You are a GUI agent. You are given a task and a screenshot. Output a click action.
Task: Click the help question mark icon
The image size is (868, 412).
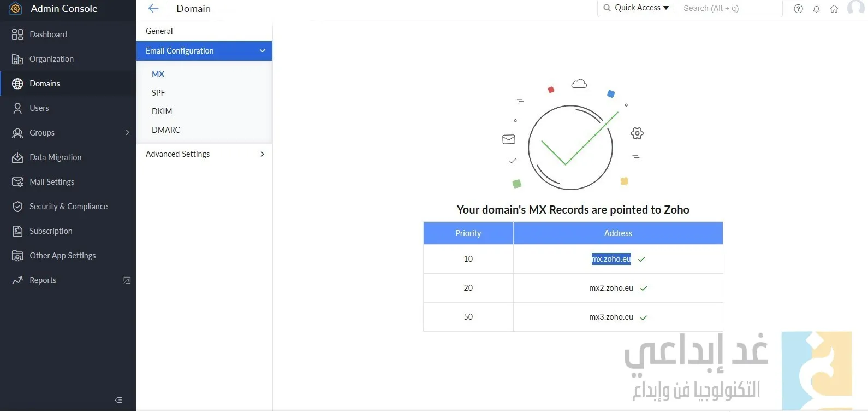coord(798,9)
